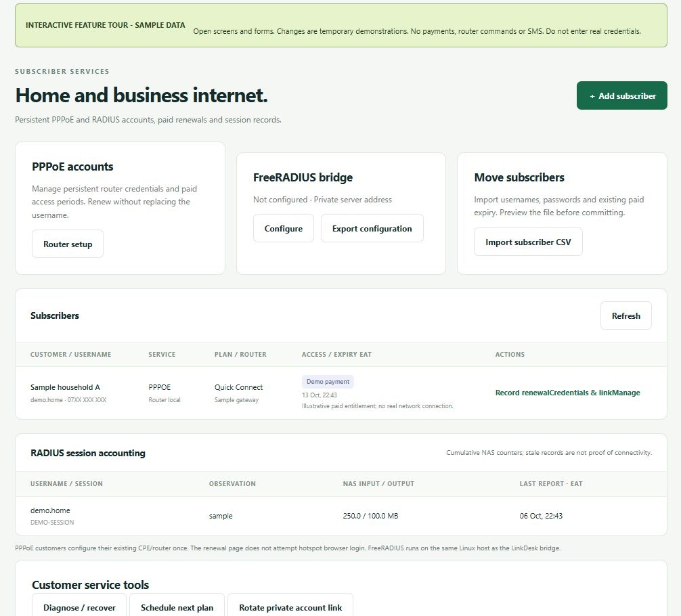Click the sample observation cell
Screen dimensions: 681x616
(x=221, y=516)
